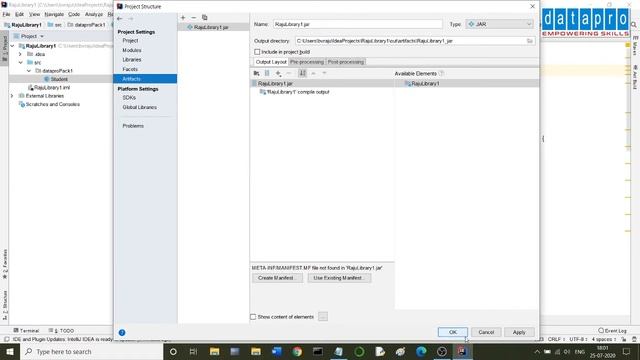
Task: Copy the selected artifact using the copy icon
Action: click(x=204, y=18)
